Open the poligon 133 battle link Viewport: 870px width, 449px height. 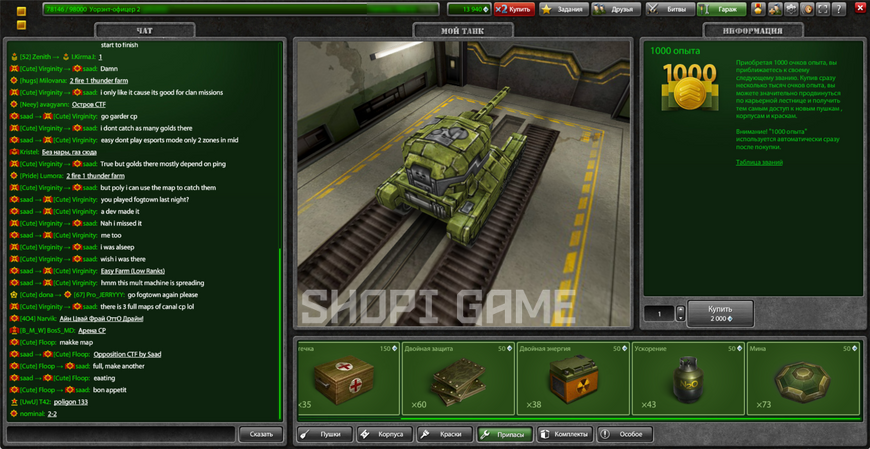point(70,402)
